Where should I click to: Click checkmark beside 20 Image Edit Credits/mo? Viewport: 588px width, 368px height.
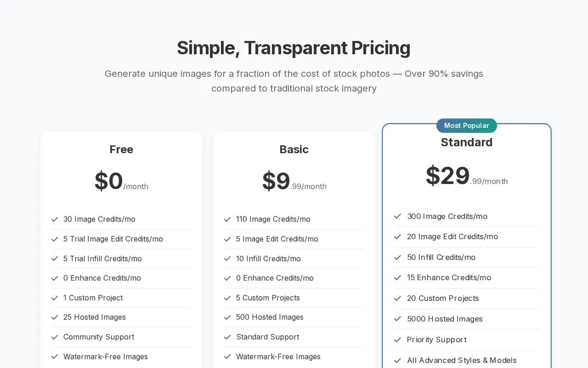point(398,237)
